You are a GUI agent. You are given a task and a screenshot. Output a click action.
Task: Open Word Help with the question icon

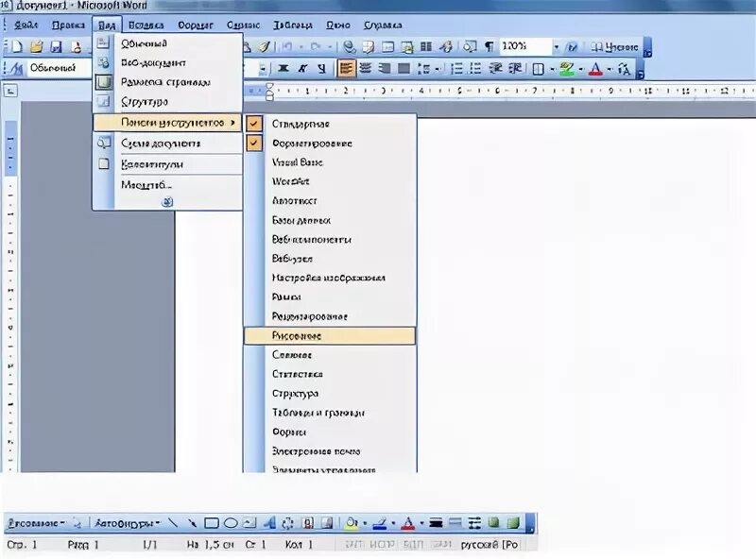pyautogui.click(x=573, y=47)
